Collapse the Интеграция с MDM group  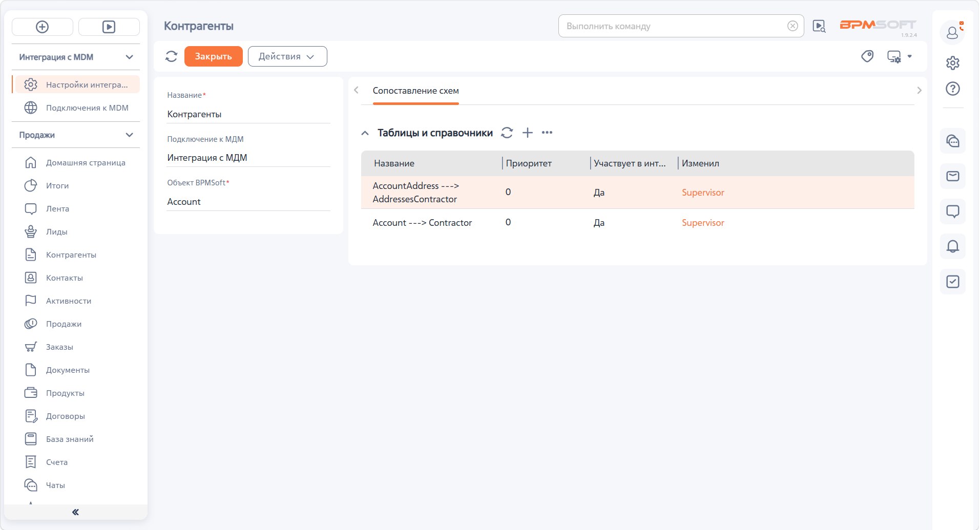pyautogui.click(x=129, y=57)
